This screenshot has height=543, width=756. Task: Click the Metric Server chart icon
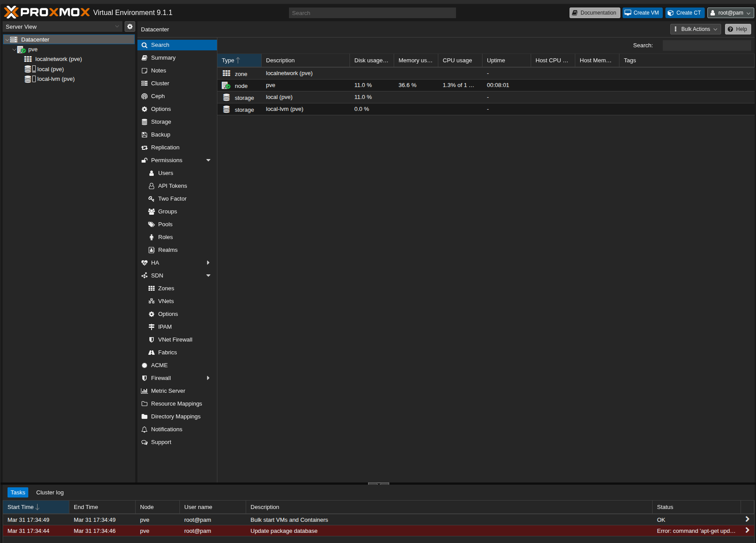pyautogui.click(x=144, y=391)
